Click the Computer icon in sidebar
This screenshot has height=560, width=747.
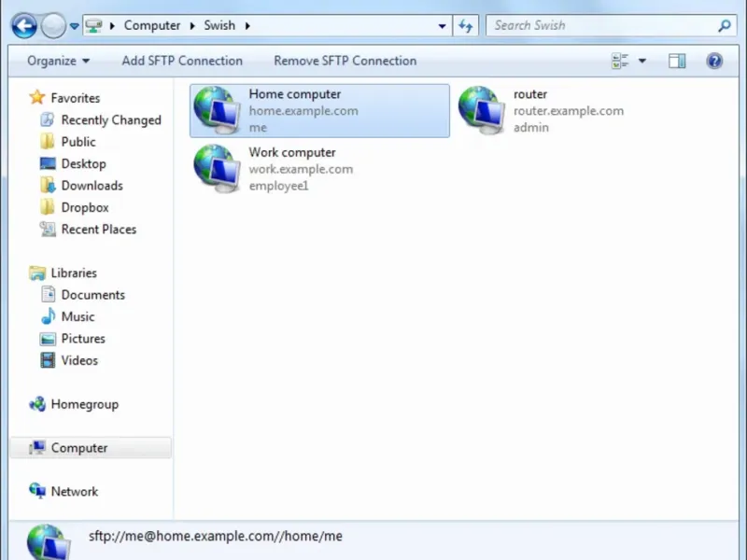pyautogui.click(x=37, y=448)
